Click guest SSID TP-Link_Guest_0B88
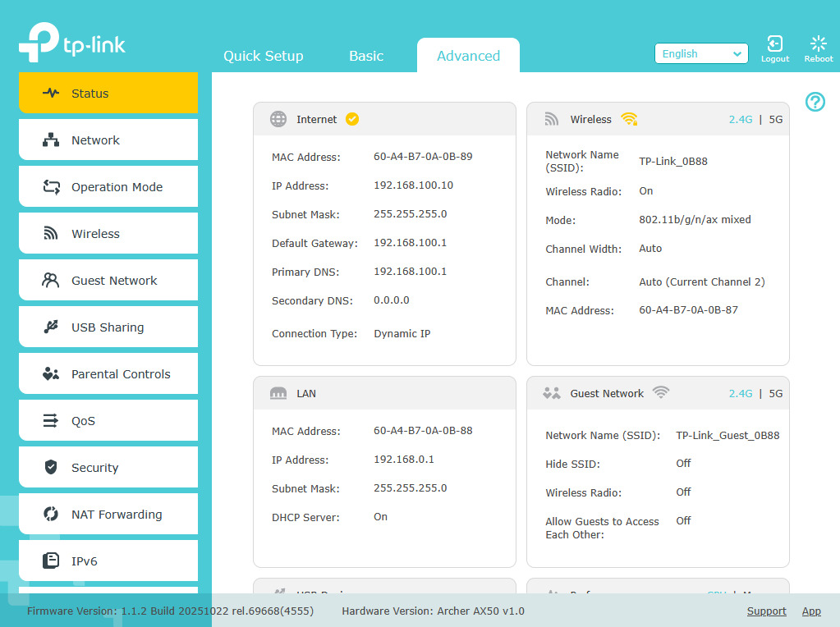The width and height of the screenshot is (840, 627). (x=728, y=435)
